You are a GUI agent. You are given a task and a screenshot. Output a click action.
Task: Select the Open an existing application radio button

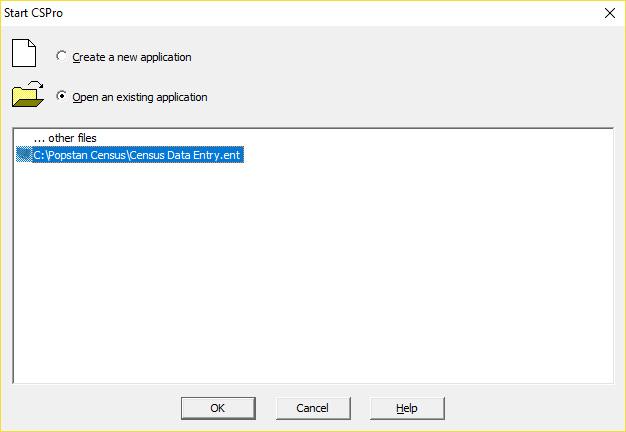pos(62,97)
